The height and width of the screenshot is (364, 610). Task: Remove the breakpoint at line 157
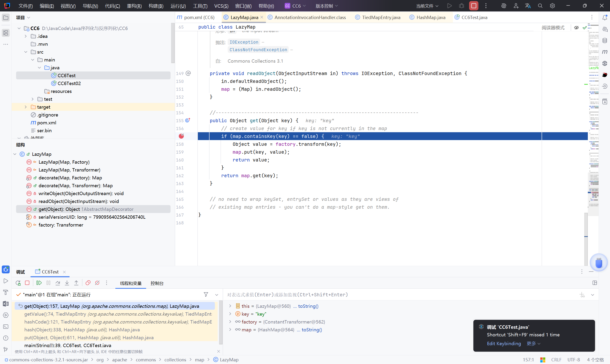[181, 136]
